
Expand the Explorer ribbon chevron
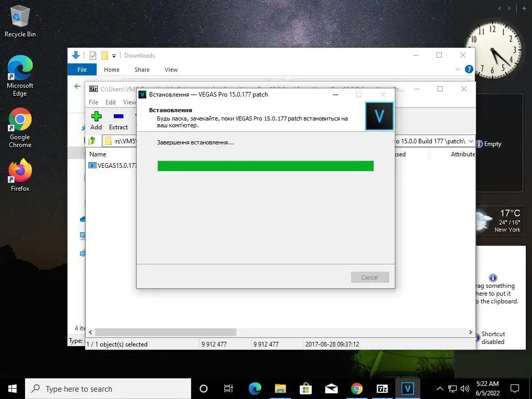click(457, 69)
